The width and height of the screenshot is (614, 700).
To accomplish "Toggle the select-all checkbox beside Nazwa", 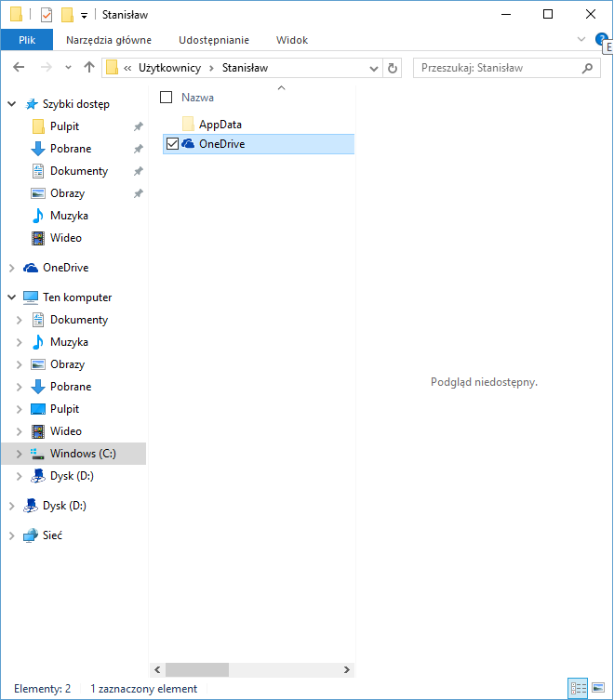I will point(167,97).
